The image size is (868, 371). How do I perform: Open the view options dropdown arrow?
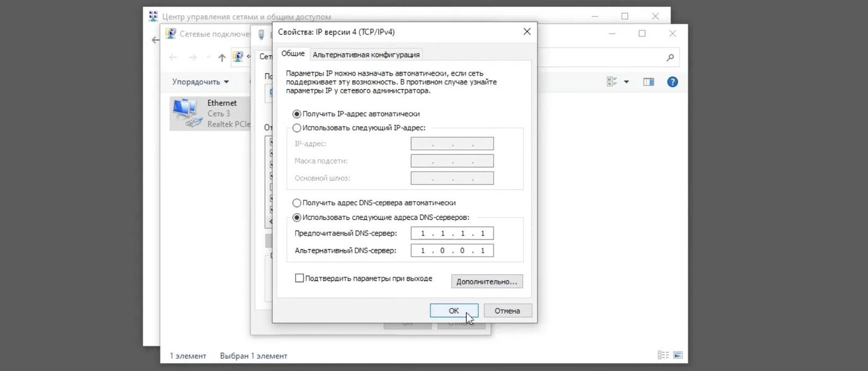(x=626, y=82)
